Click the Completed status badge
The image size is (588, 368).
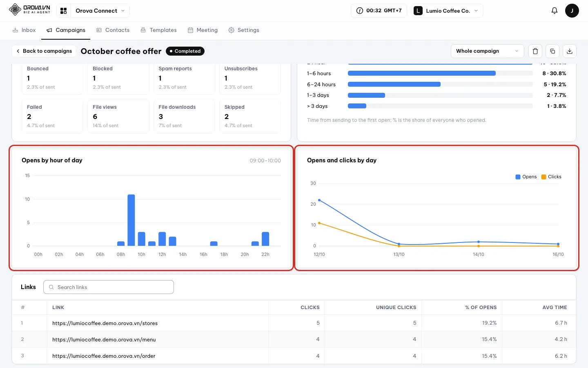pos(185,51)
